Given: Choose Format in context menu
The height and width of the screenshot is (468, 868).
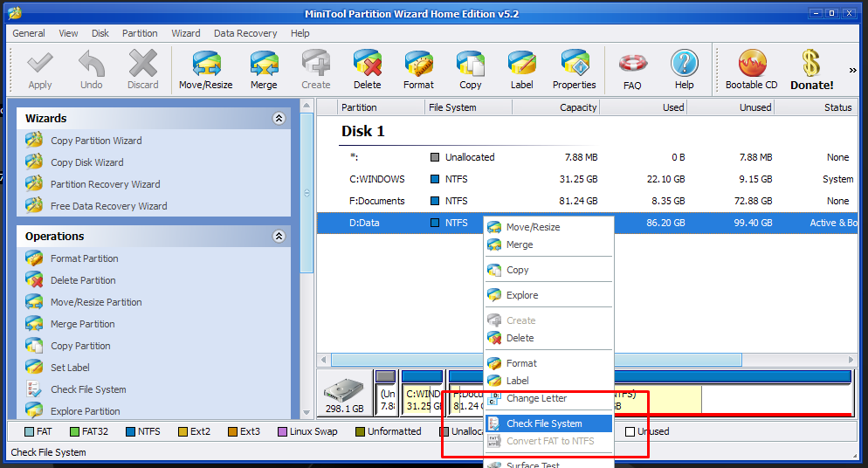Looking at the screenshot, I should 549,363.
